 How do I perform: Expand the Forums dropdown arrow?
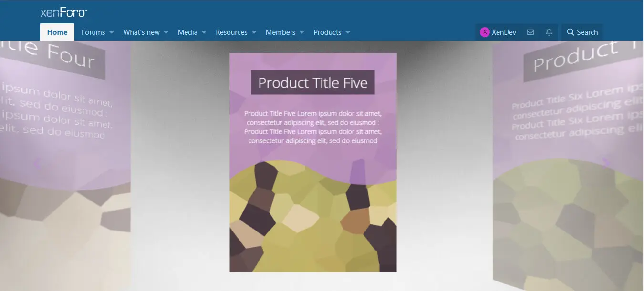111,32
